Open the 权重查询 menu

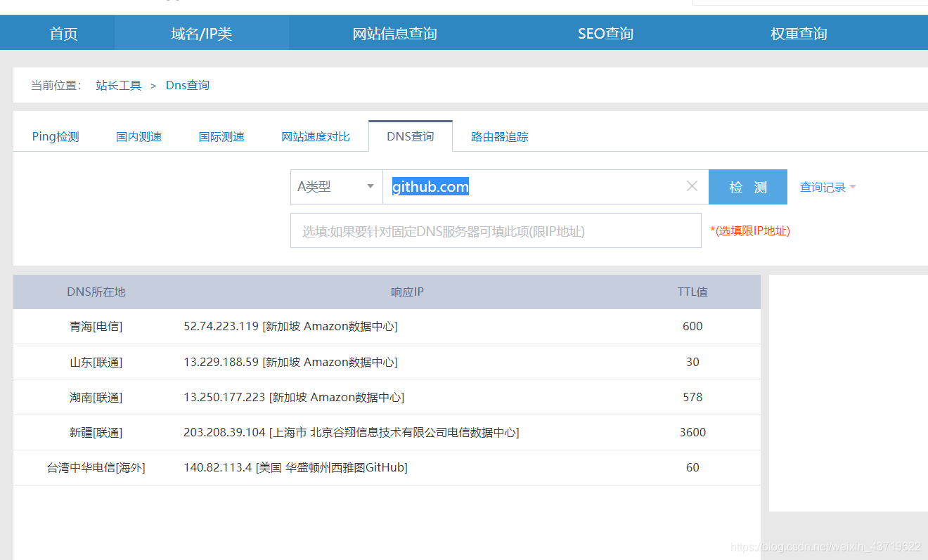point(798,32)
